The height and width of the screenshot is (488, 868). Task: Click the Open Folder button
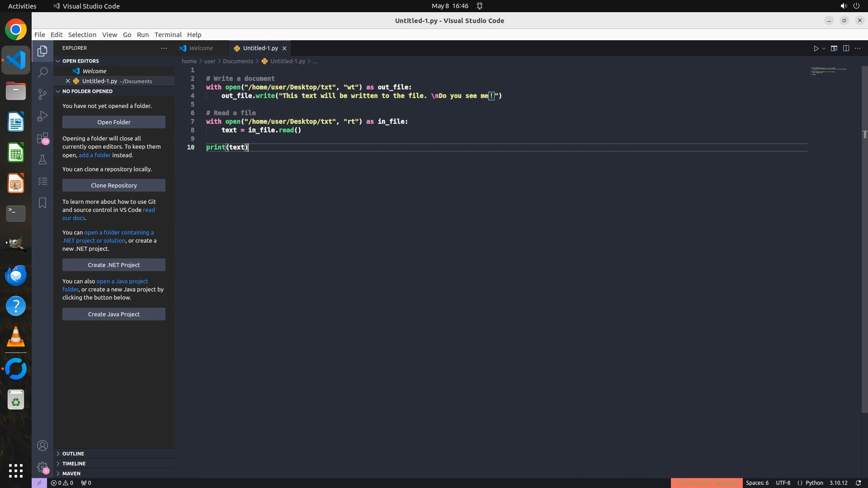(113, 122)
